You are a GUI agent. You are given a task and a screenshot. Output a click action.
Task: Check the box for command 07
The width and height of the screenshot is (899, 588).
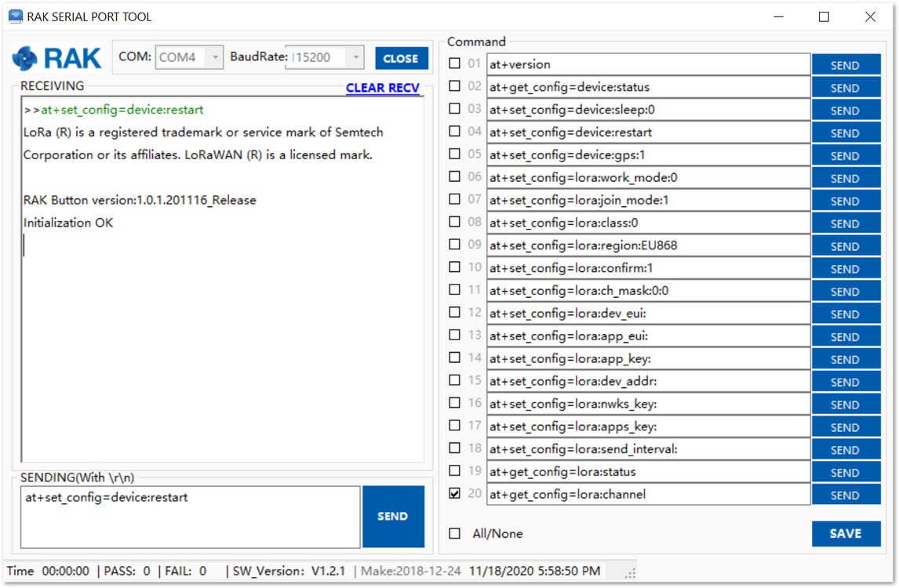point(455,199)
